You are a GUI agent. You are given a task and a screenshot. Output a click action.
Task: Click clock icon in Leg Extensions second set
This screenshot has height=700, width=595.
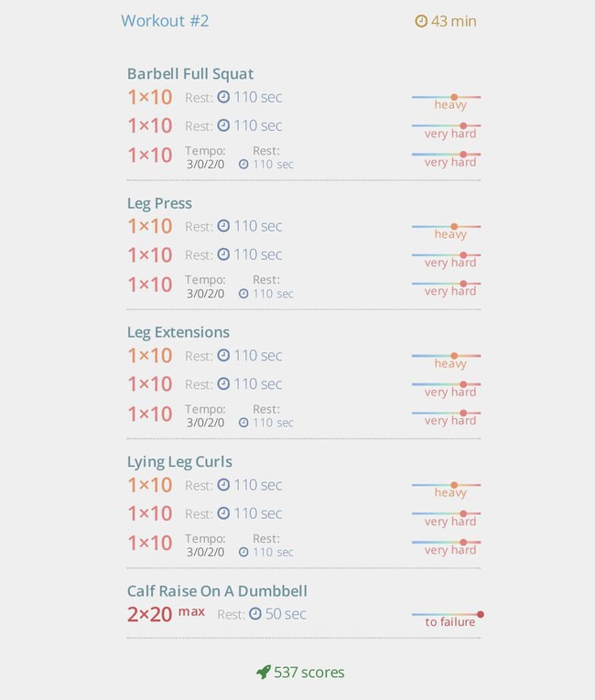click(x=223, y=383)
